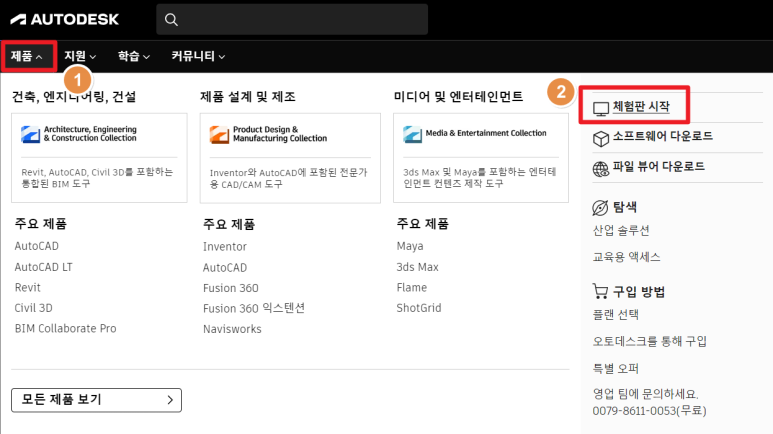
Task: Click the Product Design Collection orange icon
Action: 219,135
